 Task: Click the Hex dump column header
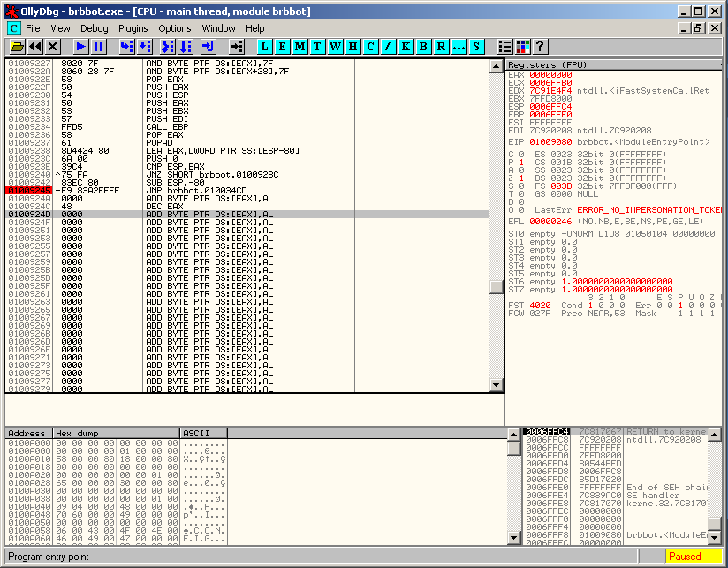[x=115, y=434]
